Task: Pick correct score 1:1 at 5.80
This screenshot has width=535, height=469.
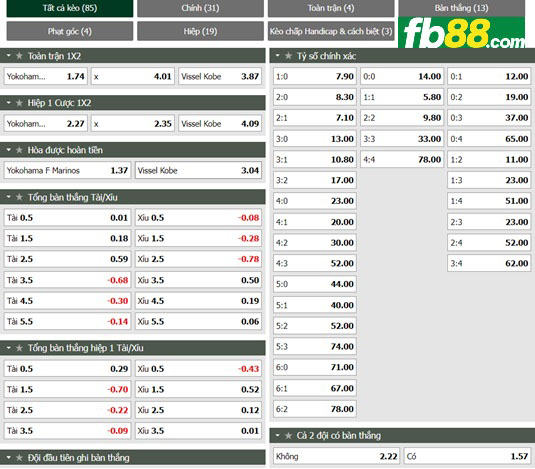Action: [x=402, y=97]
